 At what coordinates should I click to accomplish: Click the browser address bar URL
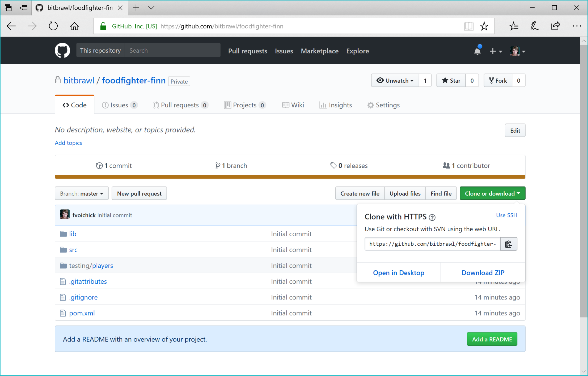click(222, 26)
